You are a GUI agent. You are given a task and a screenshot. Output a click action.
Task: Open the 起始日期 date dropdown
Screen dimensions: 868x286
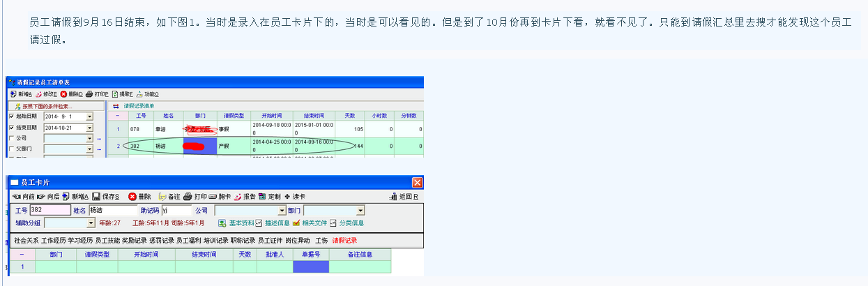89,116
